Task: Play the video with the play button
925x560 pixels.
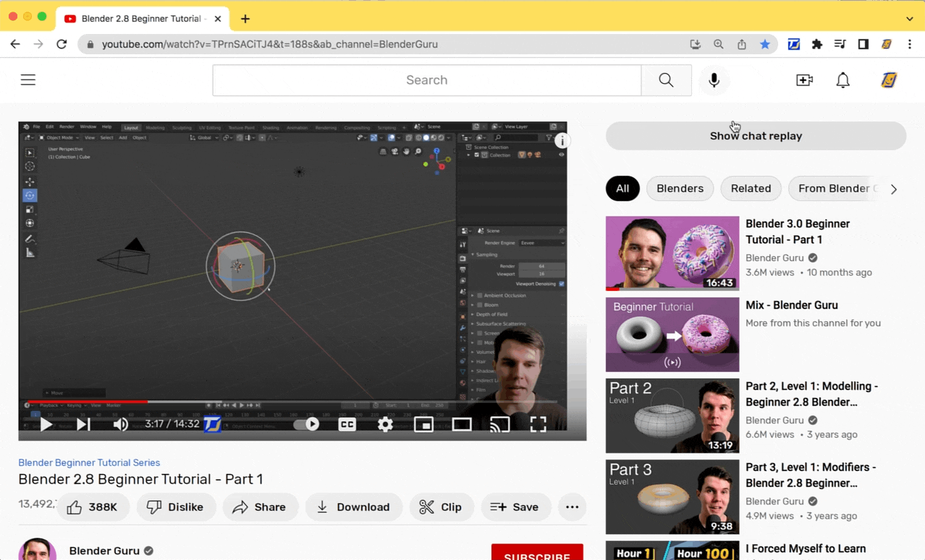Action: coord(46,424)
